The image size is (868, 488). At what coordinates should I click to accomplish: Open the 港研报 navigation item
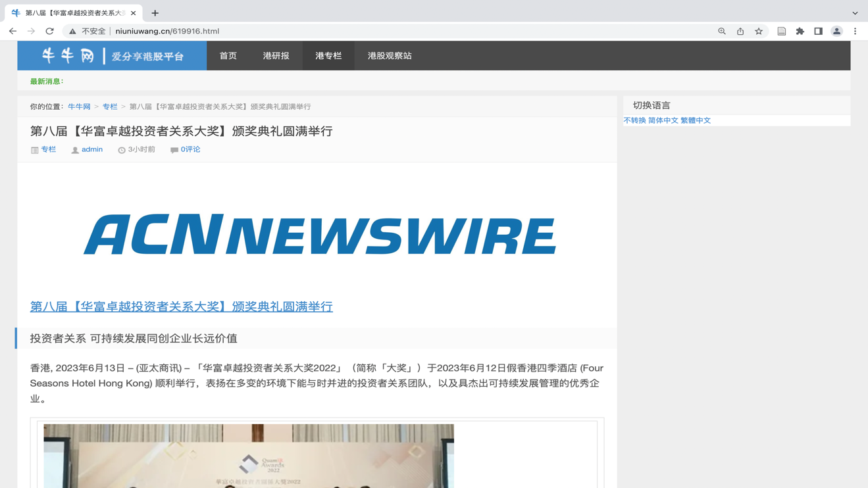click(276, 56)
